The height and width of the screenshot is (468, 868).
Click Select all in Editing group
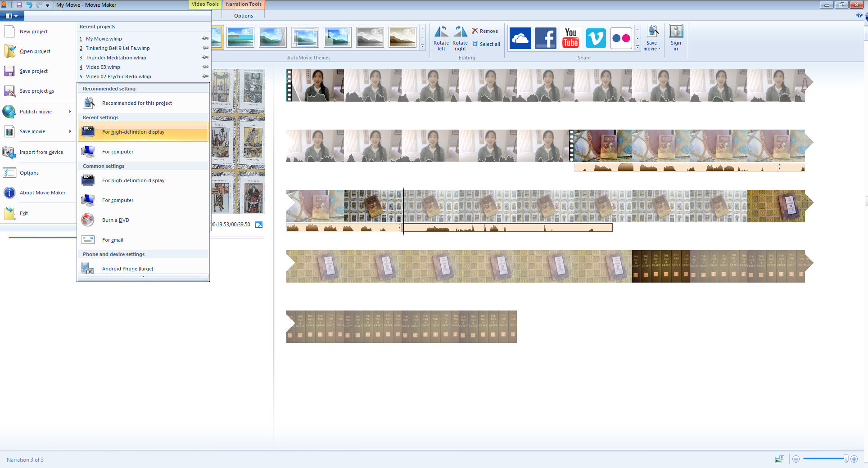tap(486, 44)
